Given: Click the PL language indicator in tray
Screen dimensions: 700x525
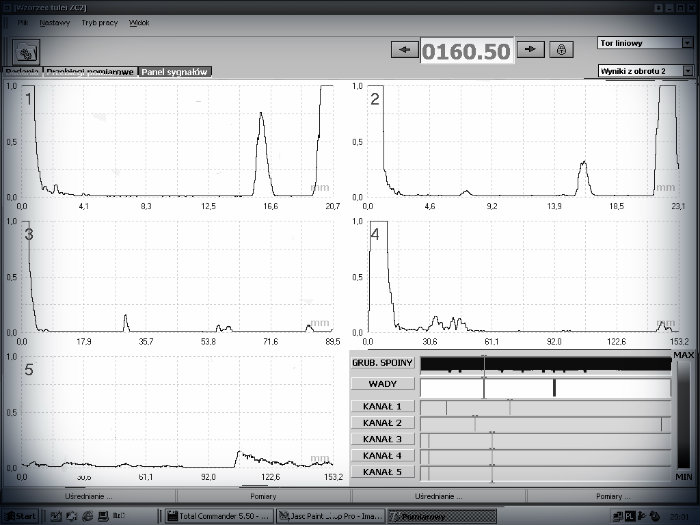Looking at the screenshot, I should (x=630, y=516).
